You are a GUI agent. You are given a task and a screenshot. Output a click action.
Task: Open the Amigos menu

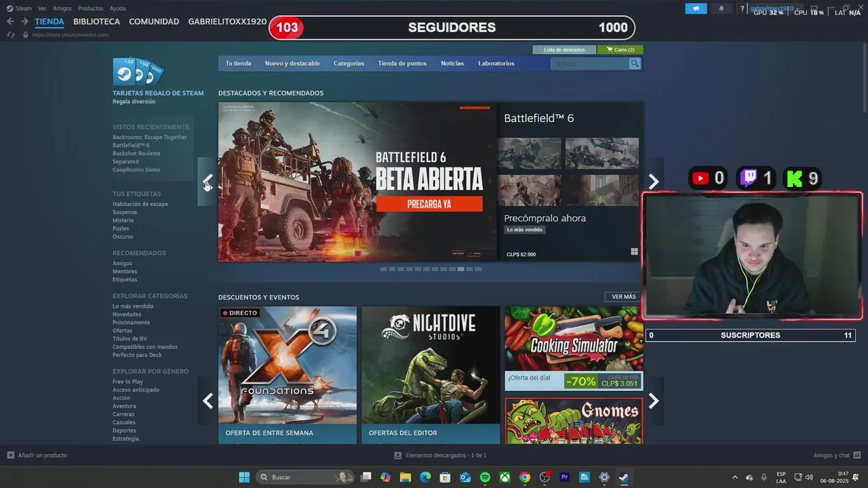coord(62,9)
